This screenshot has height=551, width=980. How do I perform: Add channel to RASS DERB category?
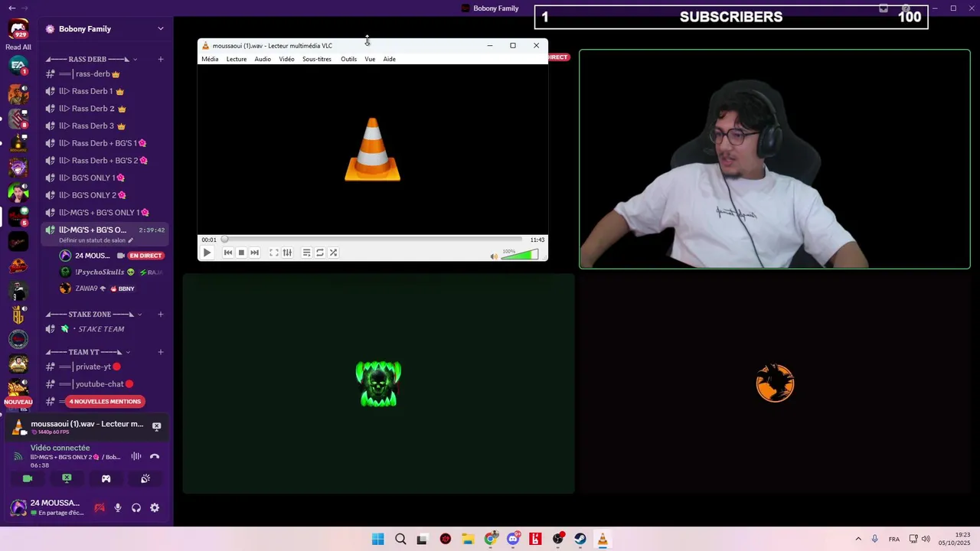tap(161, 59)
